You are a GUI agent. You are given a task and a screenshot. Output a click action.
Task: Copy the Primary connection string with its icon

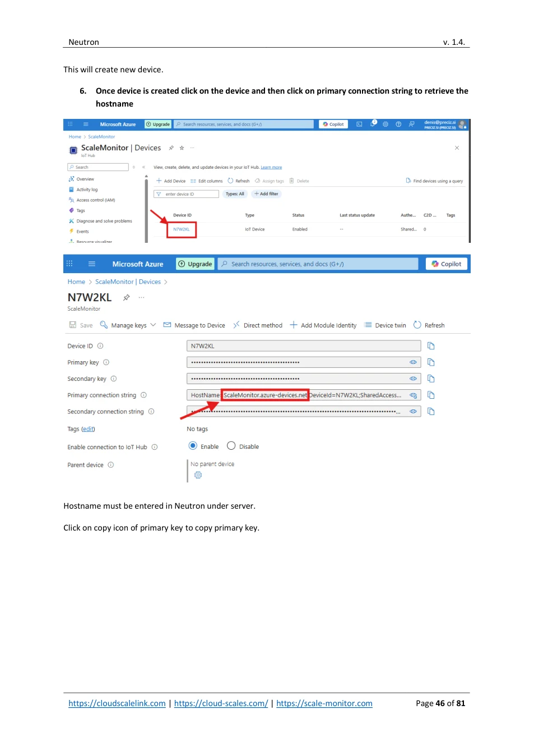pyautogui.click(x=431, y=395)
